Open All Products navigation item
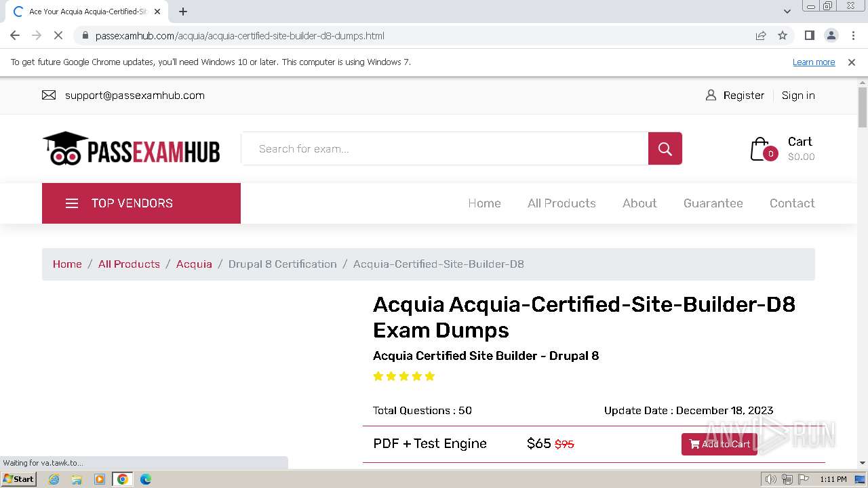The image size is (868, 488). click(x=561, y=203)
